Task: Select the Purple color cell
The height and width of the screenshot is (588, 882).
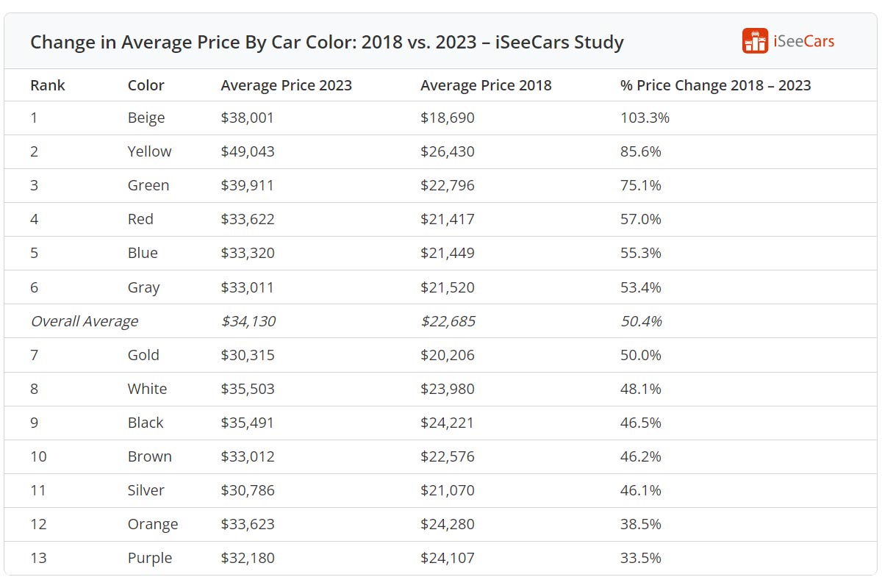Action: click(x=149, y=558)
